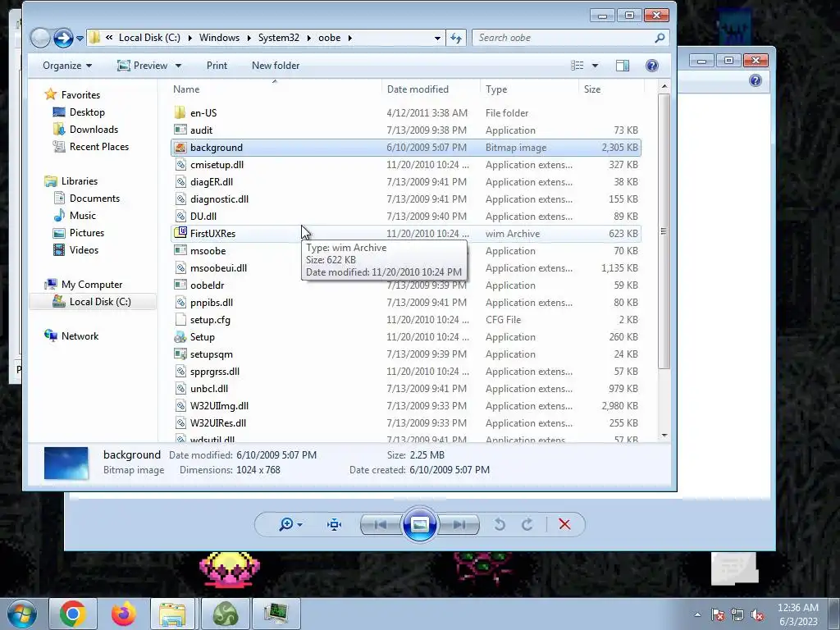This screenshot has width=840, height=630.
Task: Select Libraries in navigation pane
Action: [x=80, y=181]
